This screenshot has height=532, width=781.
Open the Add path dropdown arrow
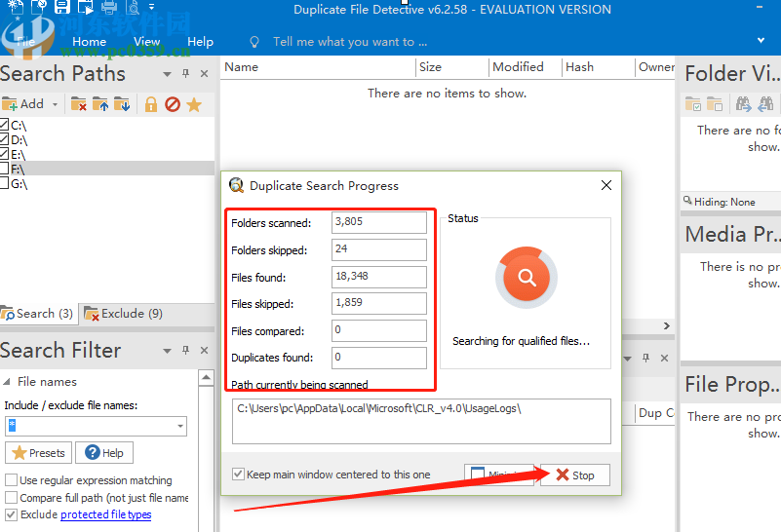(x=56, y=104)
